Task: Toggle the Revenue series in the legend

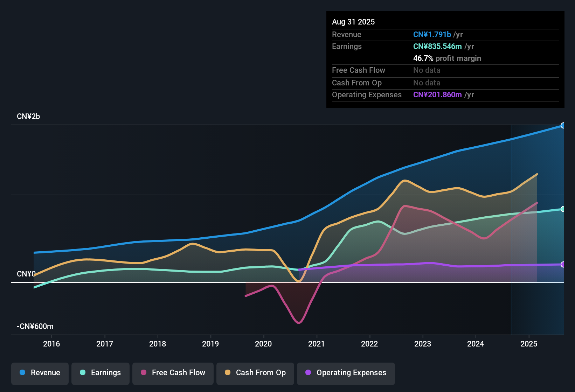Action: point(40,373)
